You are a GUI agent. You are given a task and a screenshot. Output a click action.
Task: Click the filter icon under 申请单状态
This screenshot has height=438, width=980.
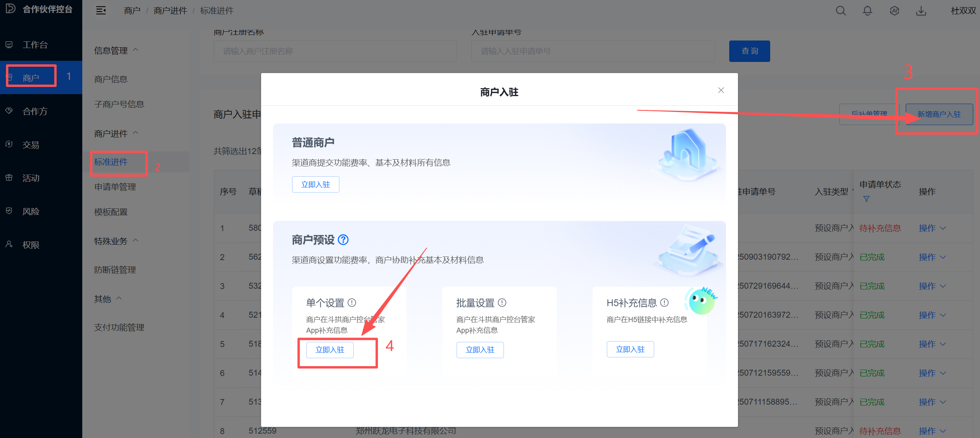click(866, 199)
